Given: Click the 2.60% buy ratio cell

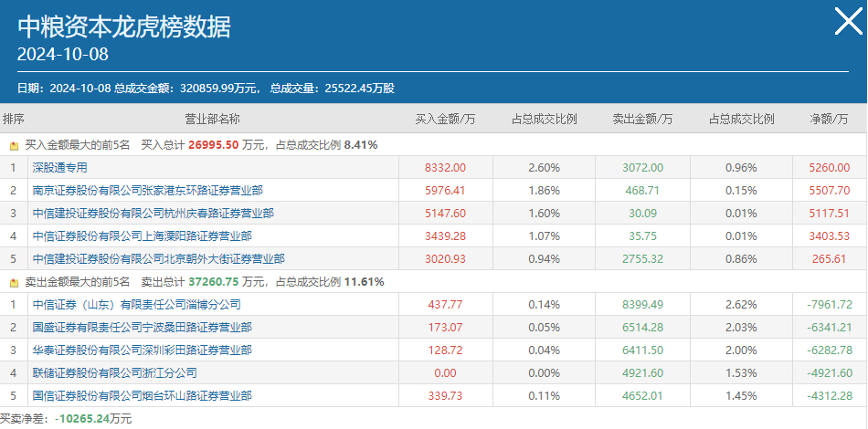Looking at the screenshot, I should tap(545, 168).
